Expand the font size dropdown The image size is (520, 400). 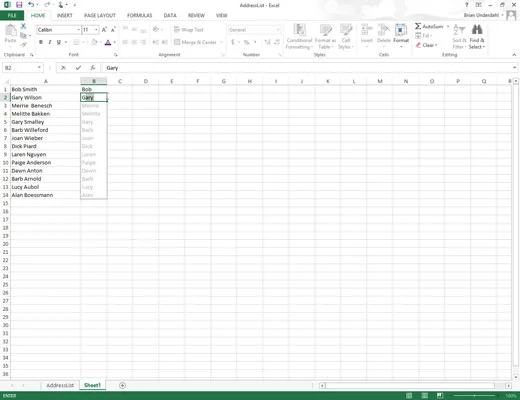(x=96, y=30)
